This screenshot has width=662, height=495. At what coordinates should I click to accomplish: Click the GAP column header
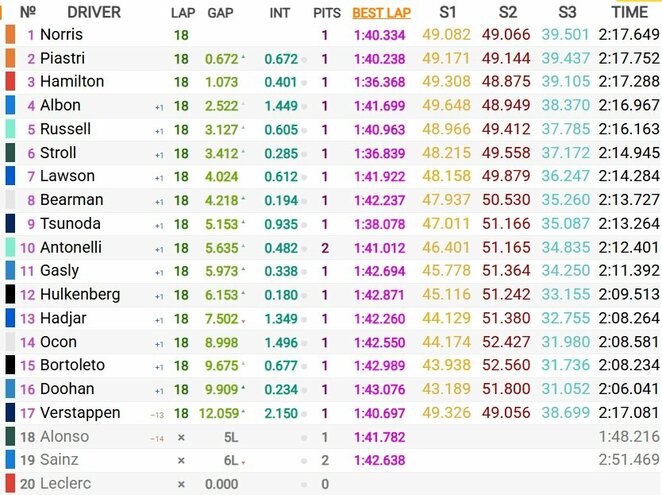point(220,13)
